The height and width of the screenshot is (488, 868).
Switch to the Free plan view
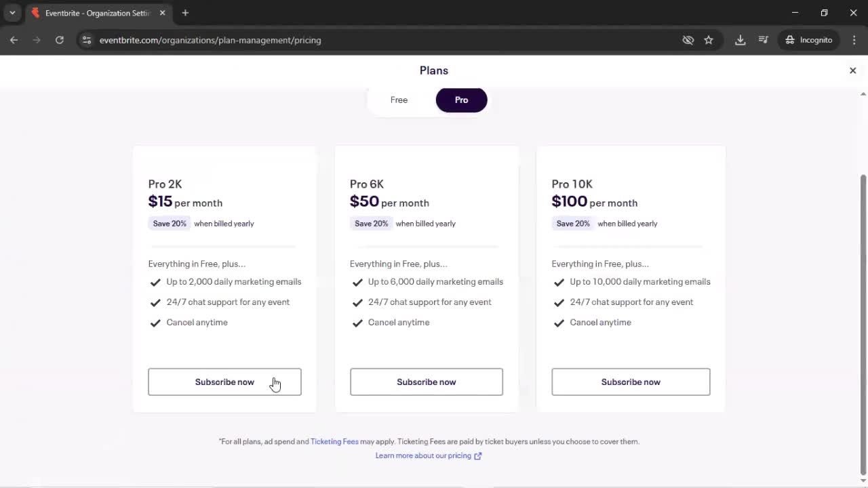399,100
